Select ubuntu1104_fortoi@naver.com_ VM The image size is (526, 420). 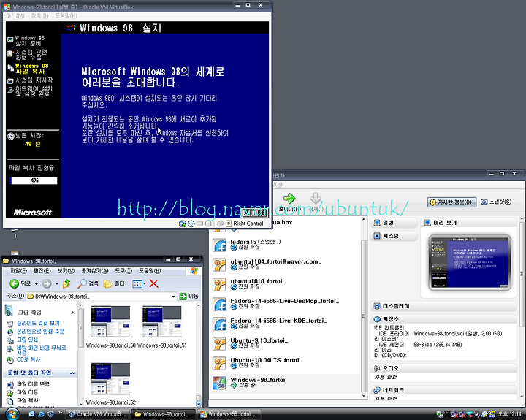pos(285,264)
